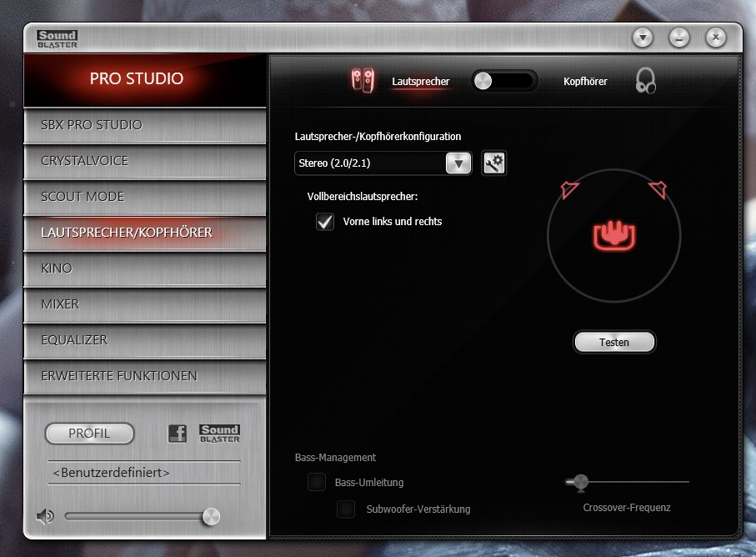Click the front left speaker arrow
The image size is (756, 557).
569,189
